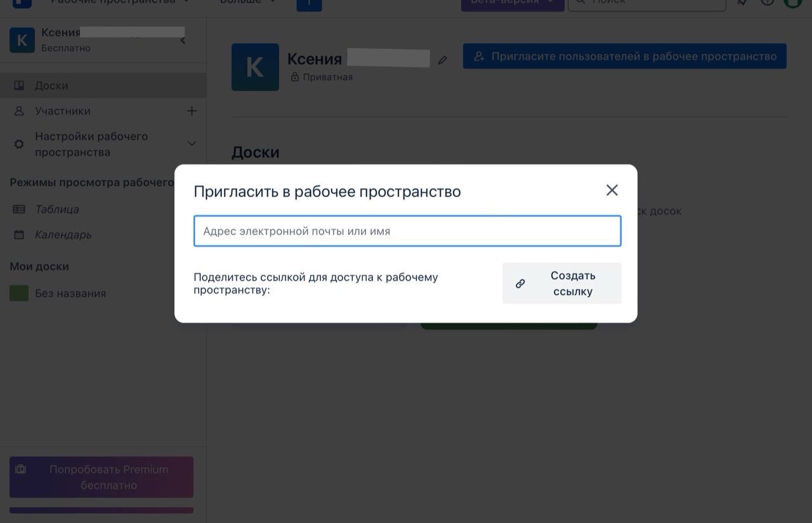Open Доски in the sidebar

point(103,86)
